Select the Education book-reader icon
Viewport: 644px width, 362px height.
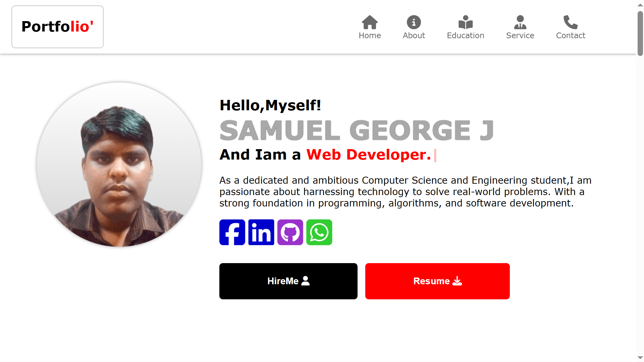(x=466, y=22)
